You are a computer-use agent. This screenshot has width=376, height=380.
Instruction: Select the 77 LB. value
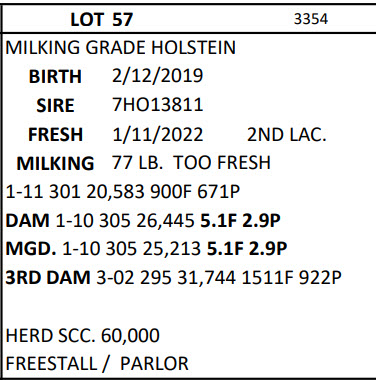pyautogui.click(x=137, y=163)
